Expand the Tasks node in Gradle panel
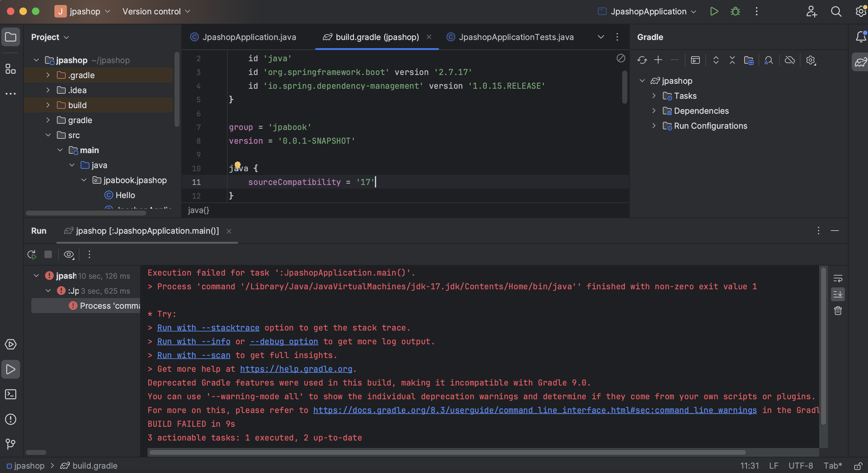The image size is (868, 473). pos(654,96)
